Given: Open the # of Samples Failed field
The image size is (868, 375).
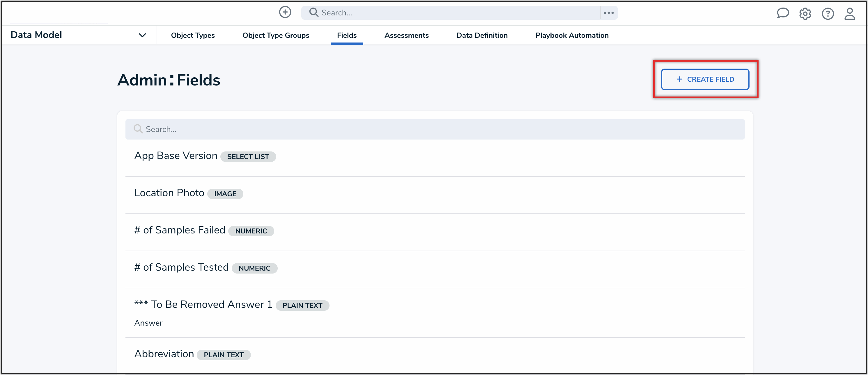Looking at the screenshot, I should (180, 230).
